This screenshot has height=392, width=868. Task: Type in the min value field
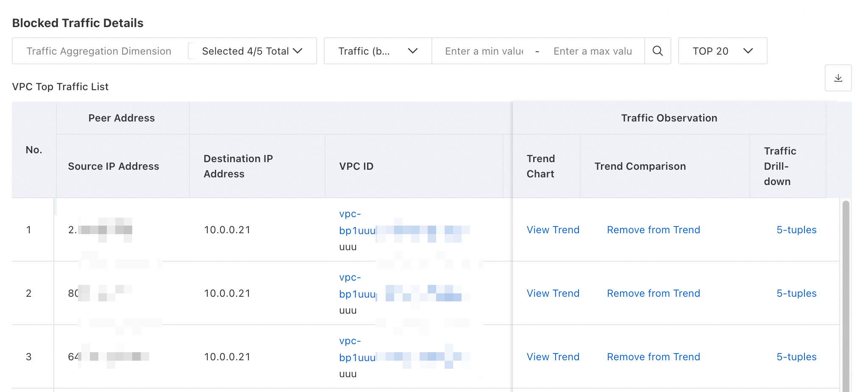click(x=484, y=51)
